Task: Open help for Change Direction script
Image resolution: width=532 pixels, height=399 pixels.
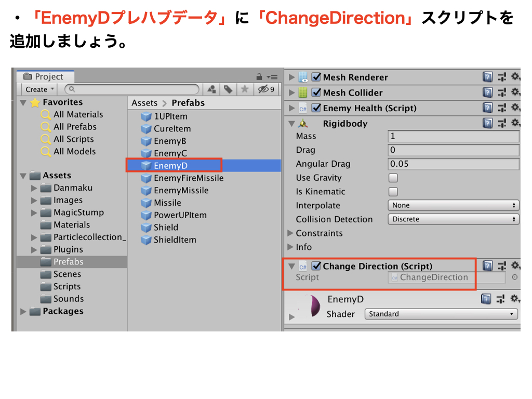Action: pos(487,265)
